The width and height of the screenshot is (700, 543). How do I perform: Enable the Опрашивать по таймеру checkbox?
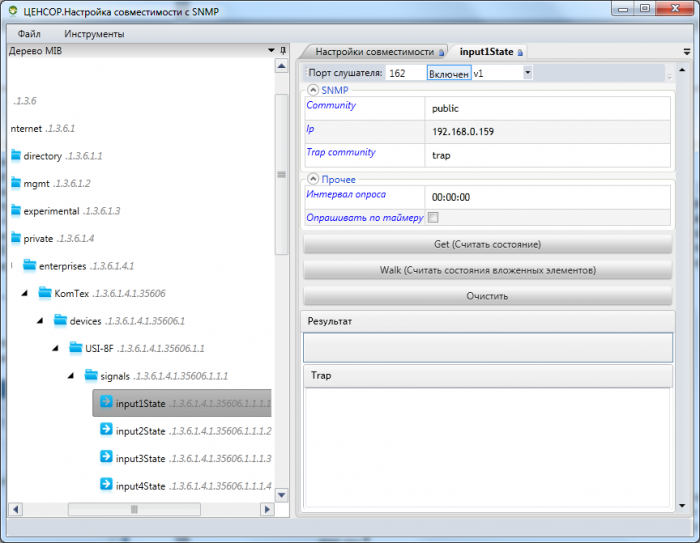click(x=433, y=217)
